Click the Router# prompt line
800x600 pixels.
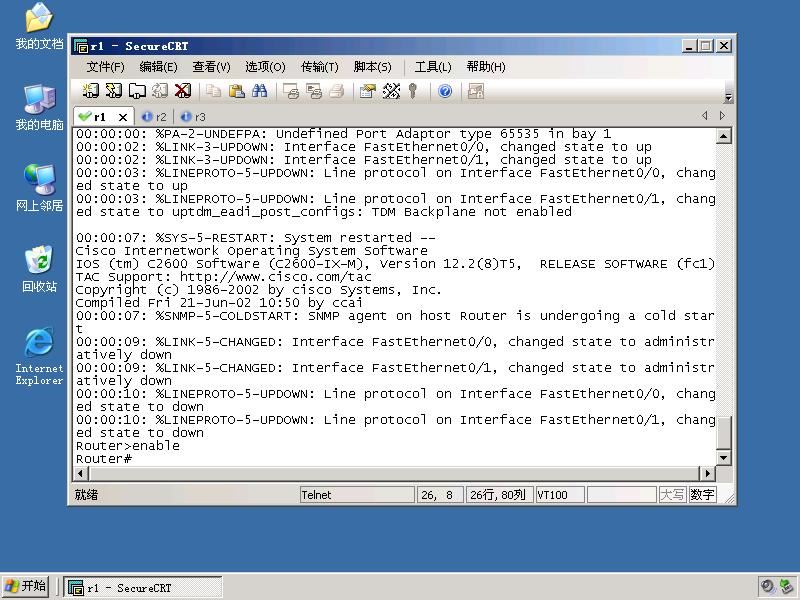(x=104, y=459)
